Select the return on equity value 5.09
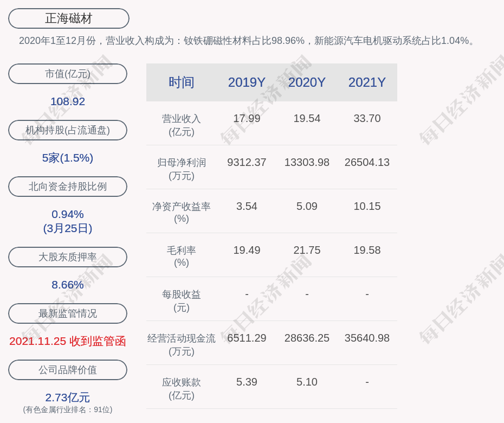 click(x=307, y=206)
